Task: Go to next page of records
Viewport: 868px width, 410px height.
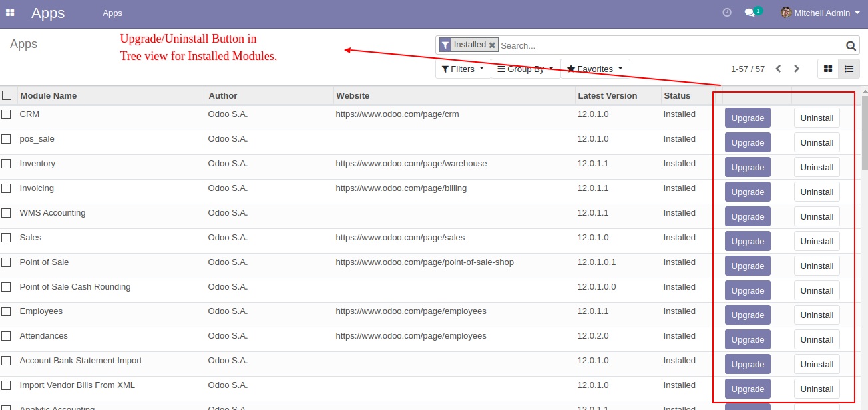Action: coord(797,69)
